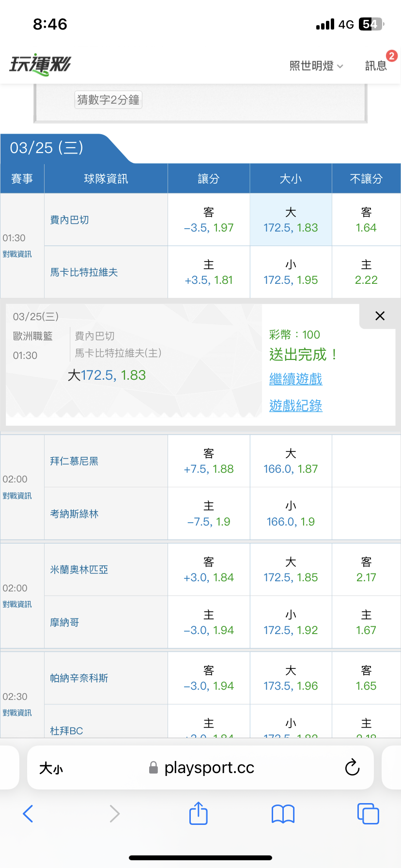The height and width of the screenshot is (868, 401).
Task: Open the 訊息 notifications with badge
Action: click(x=376, y=65)
